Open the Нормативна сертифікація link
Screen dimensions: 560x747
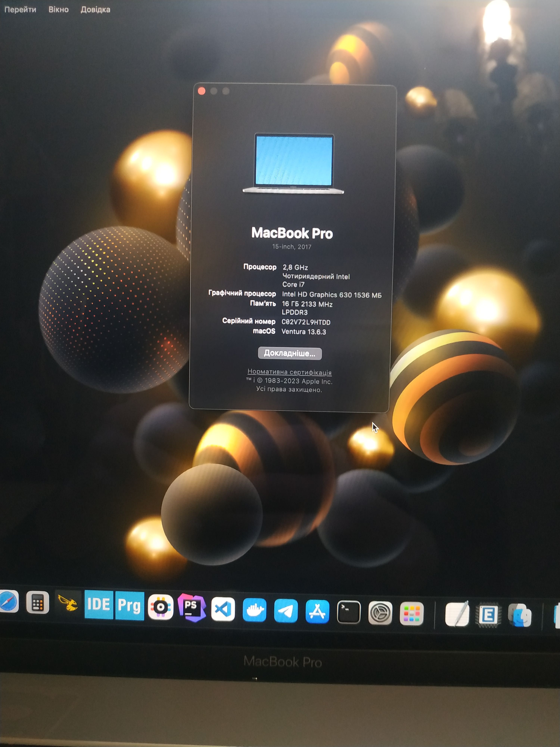[289, 372]
